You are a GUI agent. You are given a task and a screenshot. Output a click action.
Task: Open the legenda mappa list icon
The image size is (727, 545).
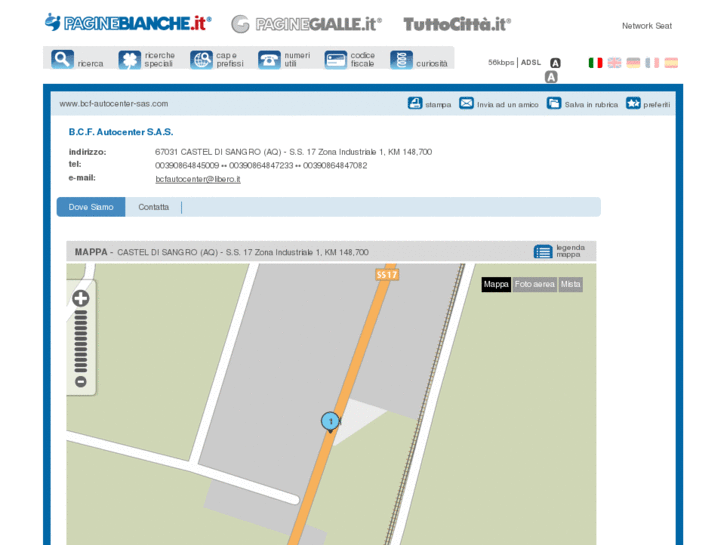(x=543, y=251)
